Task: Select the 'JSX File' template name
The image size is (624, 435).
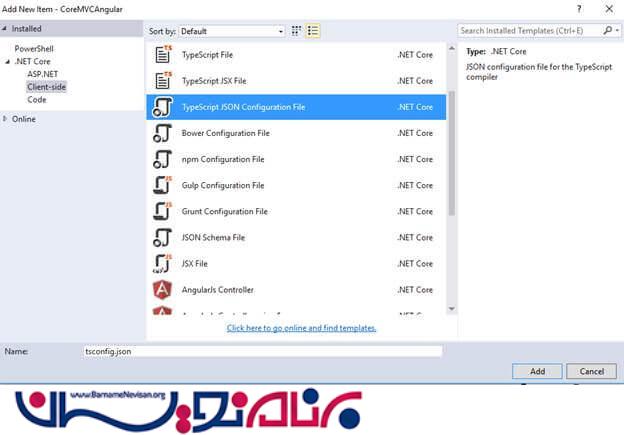Action: point(195,263)
